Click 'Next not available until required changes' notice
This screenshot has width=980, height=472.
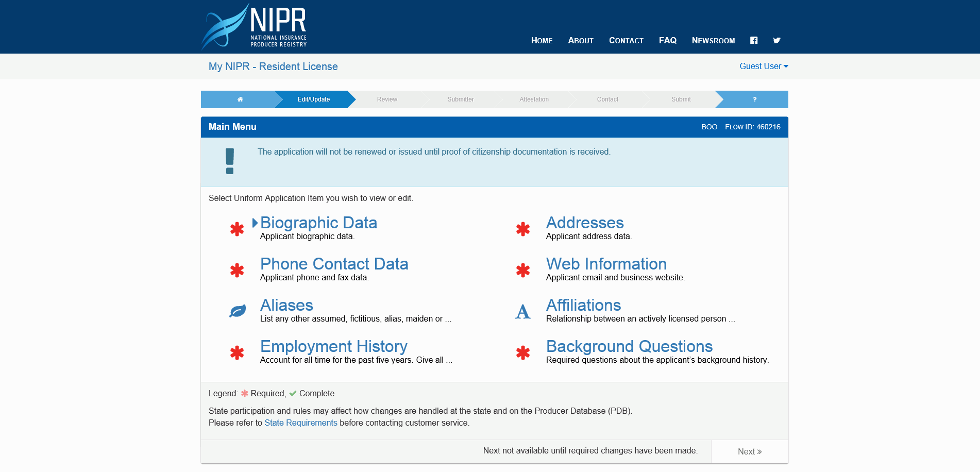tap(590, 451)
